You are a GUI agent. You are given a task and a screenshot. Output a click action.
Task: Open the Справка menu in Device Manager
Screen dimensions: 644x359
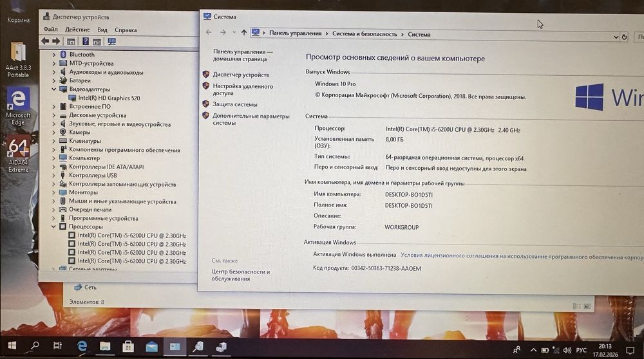click(126, 30)
